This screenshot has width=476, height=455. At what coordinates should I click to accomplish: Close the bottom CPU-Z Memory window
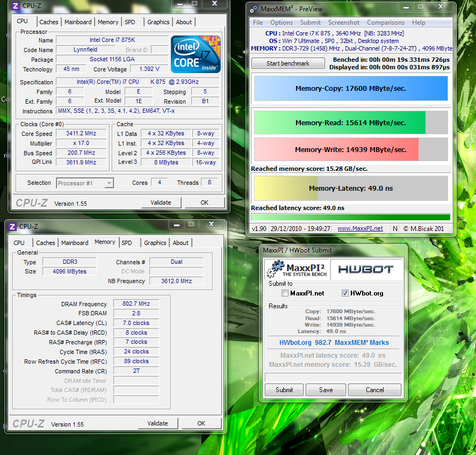click(x=211, y=225)
